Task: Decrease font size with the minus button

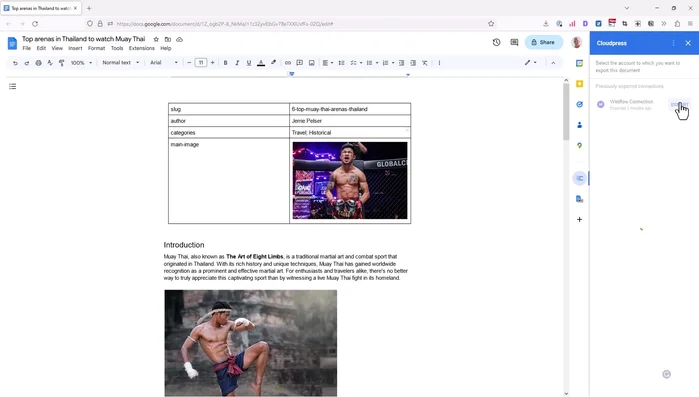Action: click(x=189, y=63)
